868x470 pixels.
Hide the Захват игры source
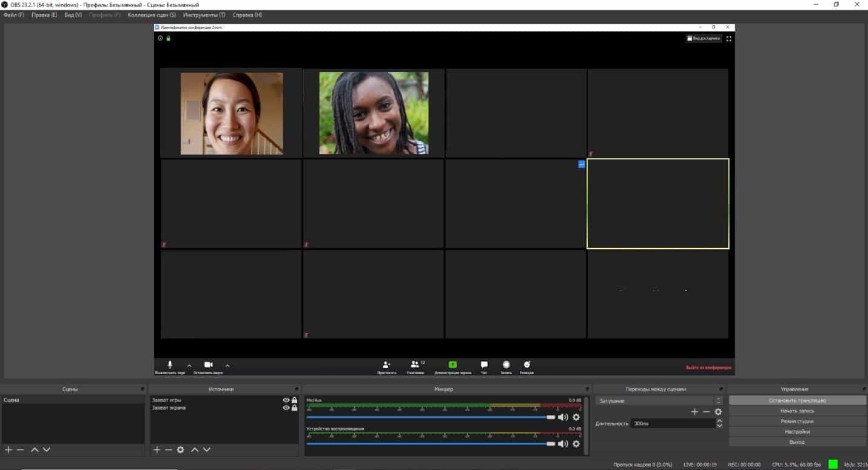(286, 399)
